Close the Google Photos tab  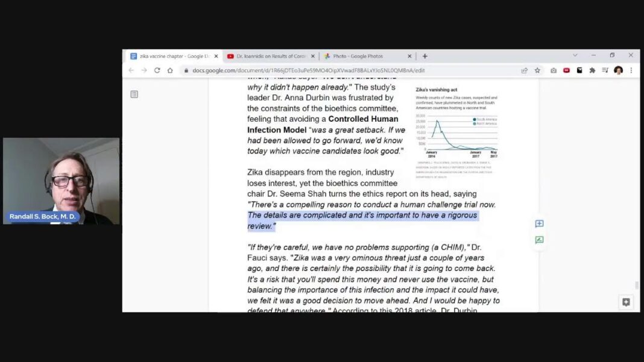point(409,56)
